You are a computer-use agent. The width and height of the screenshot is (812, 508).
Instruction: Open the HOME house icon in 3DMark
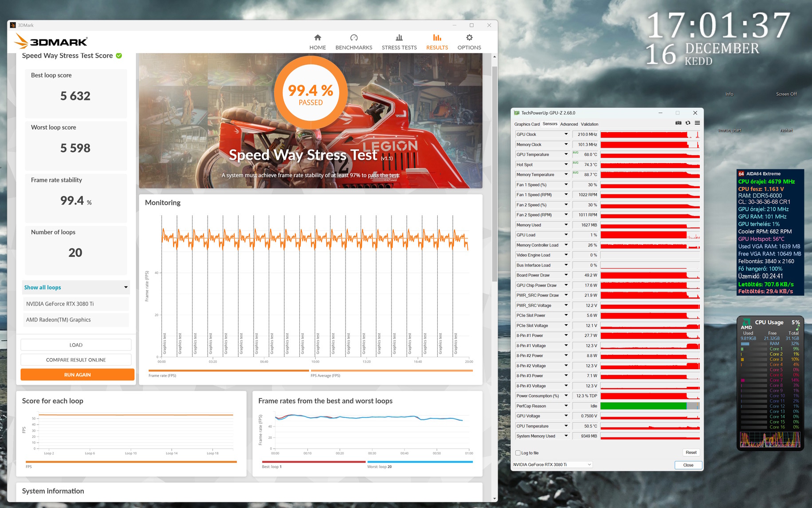(318, 38)
